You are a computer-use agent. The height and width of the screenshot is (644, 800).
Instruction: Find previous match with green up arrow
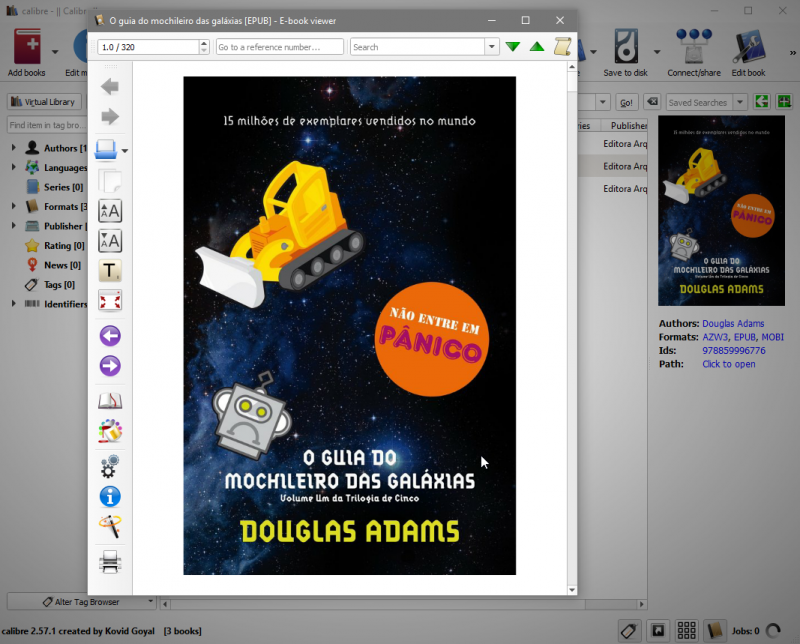pos(537,47)
